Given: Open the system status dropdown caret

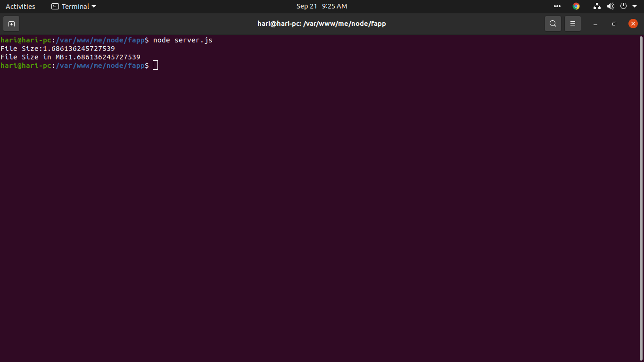Looking at the screenshot, I should tap(634, 6).
